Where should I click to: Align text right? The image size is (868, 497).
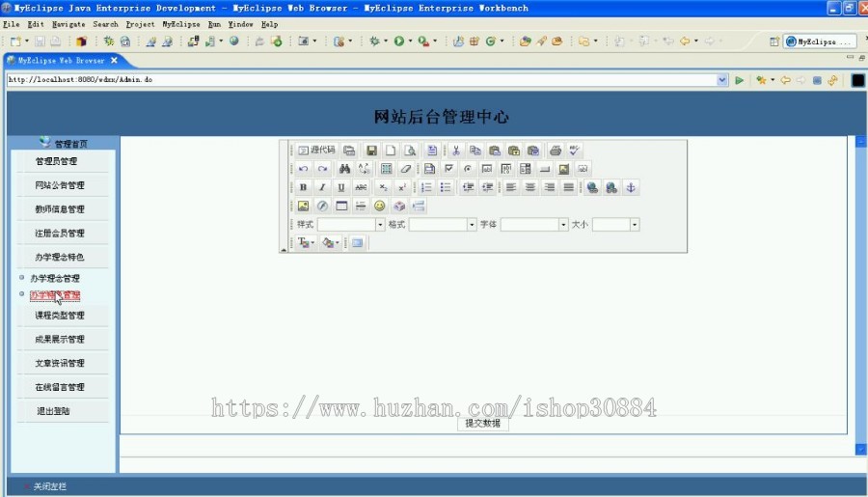coord(549,187)
